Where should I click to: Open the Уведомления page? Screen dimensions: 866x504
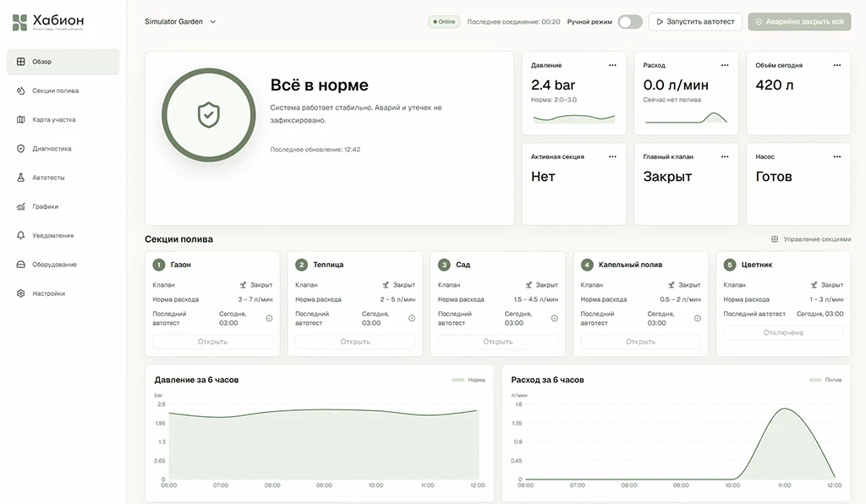tap(63, 236)
